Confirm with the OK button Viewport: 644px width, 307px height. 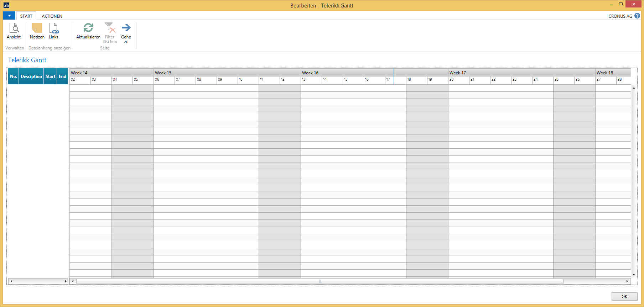tap(624, 296)
